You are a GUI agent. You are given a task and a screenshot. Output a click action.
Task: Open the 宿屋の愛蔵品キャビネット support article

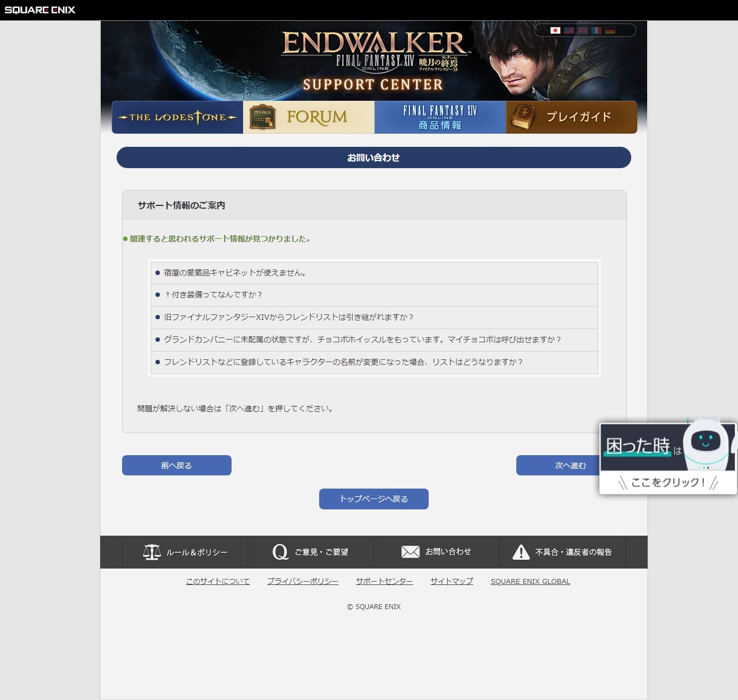tap(235, 273)
